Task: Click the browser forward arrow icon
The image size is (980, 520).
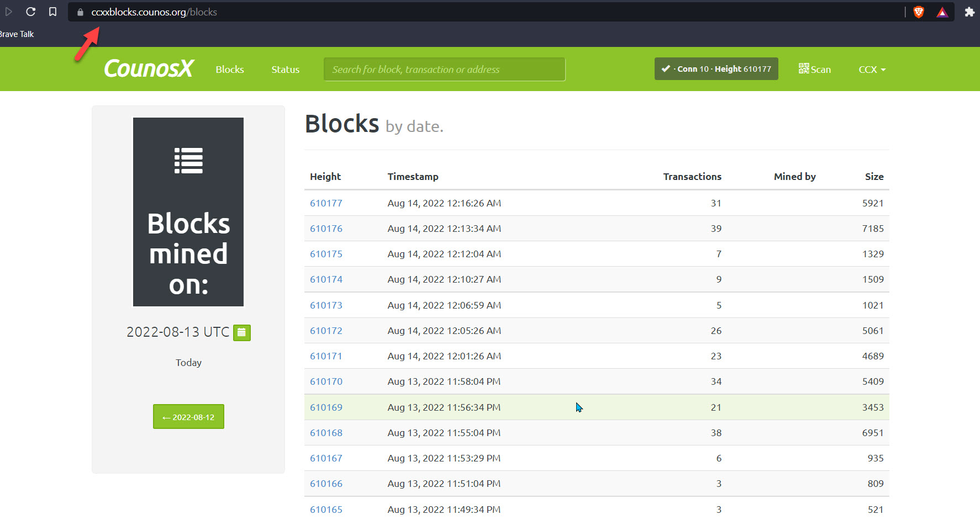Action: 8,12
